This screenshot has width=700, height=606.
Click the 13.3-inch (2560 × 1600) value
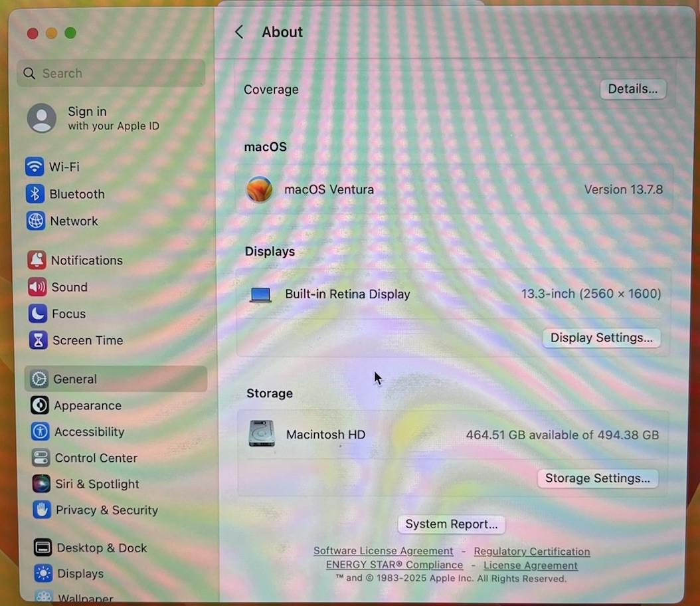(591, 294)
